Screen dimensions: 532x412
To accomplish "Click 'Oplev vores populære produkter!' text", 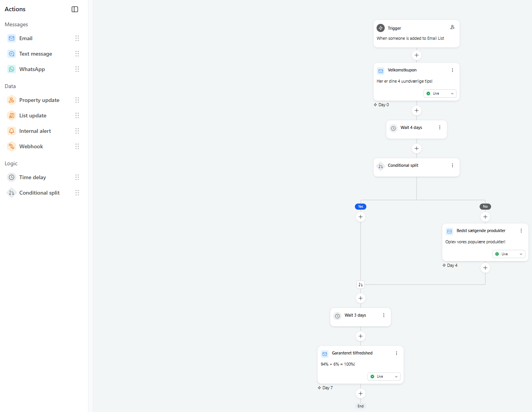I will tap(475, 242).
